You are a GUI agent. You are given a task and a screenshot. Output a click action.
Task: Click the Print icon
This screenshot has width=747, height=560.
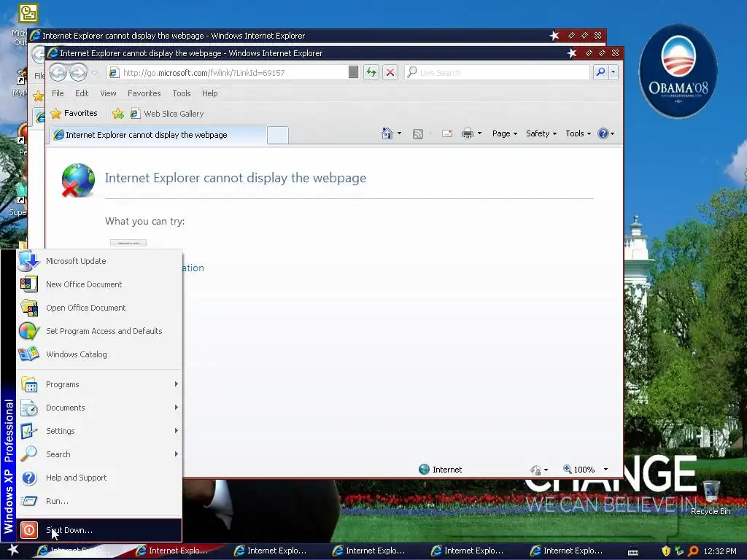[x=468, y=133]
